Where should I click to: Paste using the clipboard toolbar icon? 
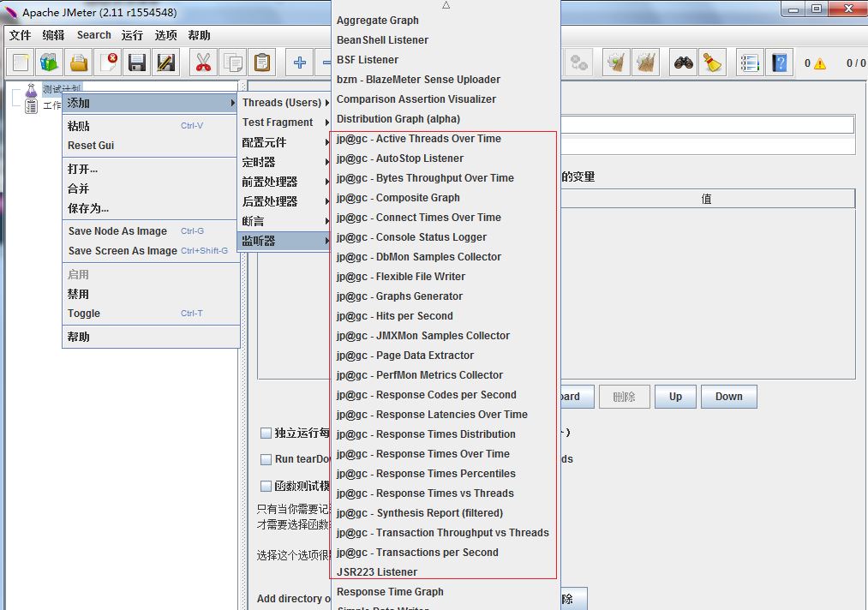(x=263, y=63)
